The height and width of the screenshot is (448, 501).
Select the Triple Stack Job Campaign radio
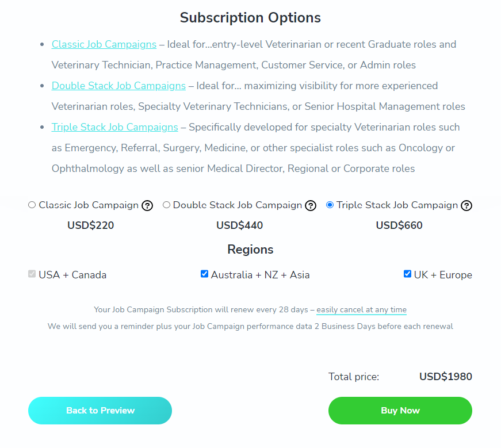(330, 205)
